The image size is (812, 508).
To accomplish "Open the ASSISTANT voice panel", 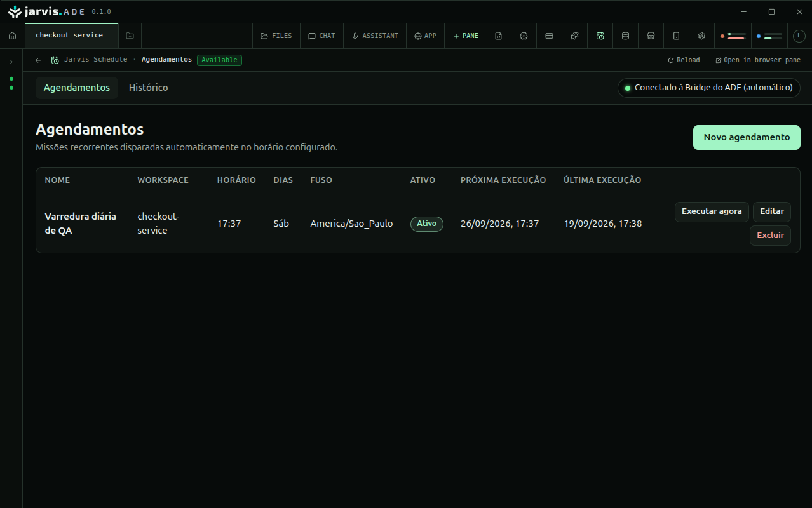I will pyautogui.click(x=375, y=36).
